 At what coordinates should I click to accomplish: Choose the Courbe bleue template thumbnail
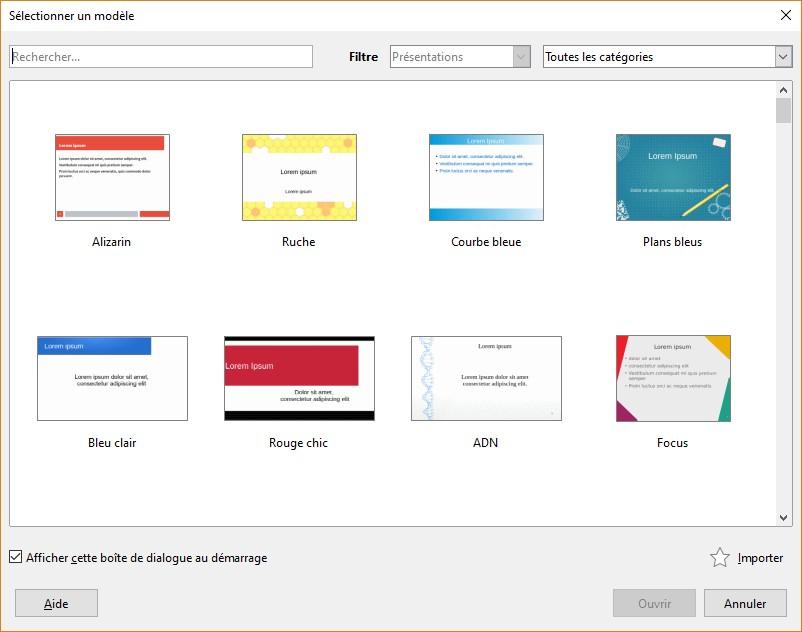coord(486,177)
